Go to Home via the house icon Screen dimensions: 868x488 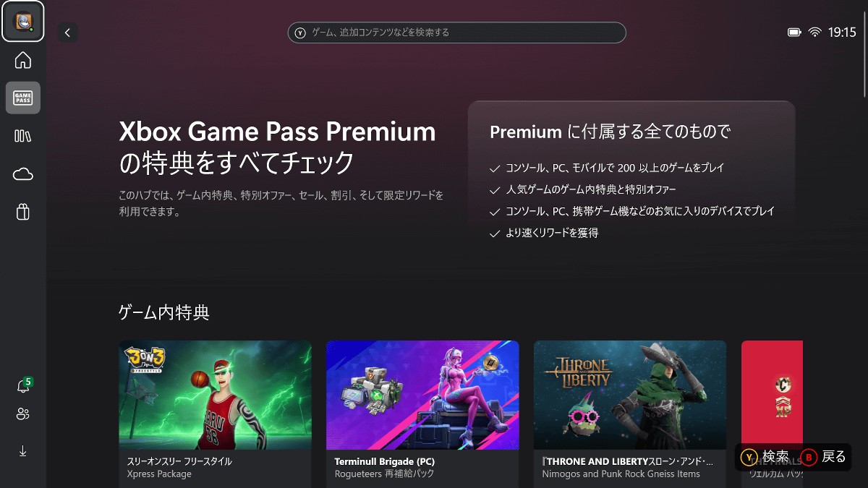pos(23,60)
